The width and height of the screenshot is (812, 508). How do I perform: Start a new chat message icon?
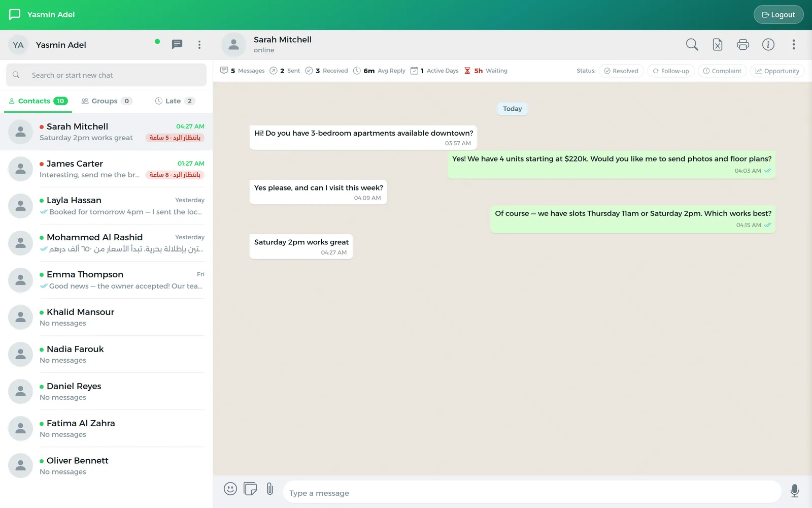(x=177, y=45)
